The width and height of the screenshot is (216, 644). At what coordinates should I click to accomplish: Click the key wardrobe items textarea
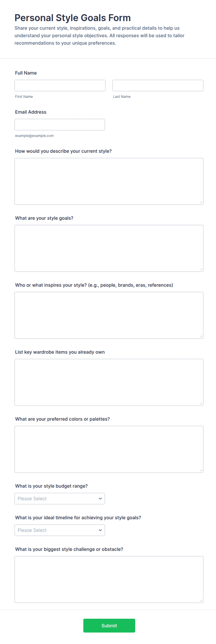109,382
